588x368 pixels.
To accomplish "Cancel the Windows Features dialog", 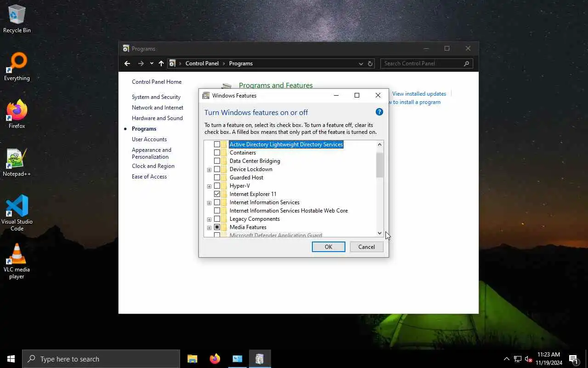I will [367, 247].
